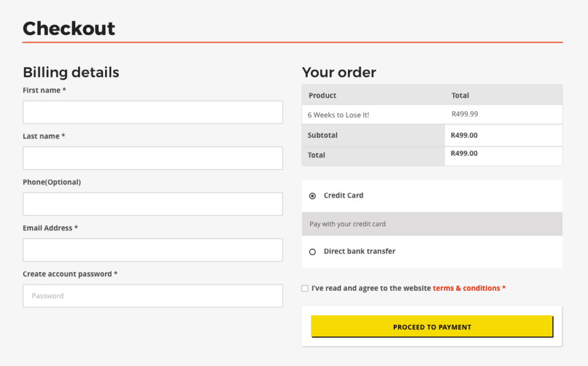Click the Direct bank transfer label
Screen dimensions: 588x366
pos(359,251)
